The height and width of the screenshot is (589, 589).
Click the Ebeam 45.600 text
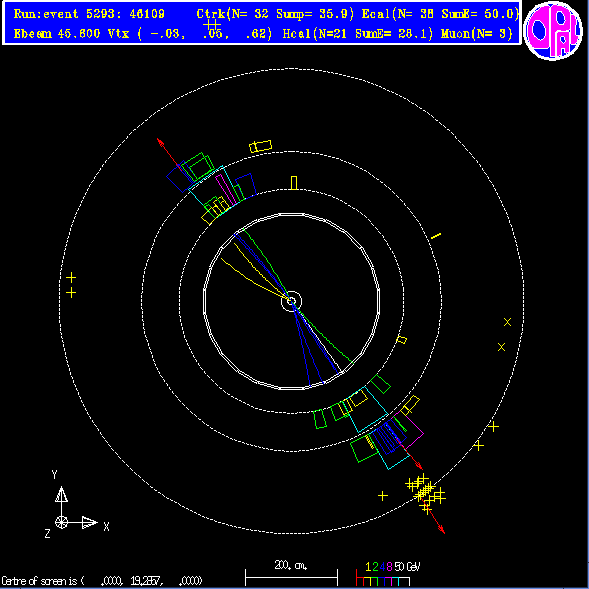(57, 34)
